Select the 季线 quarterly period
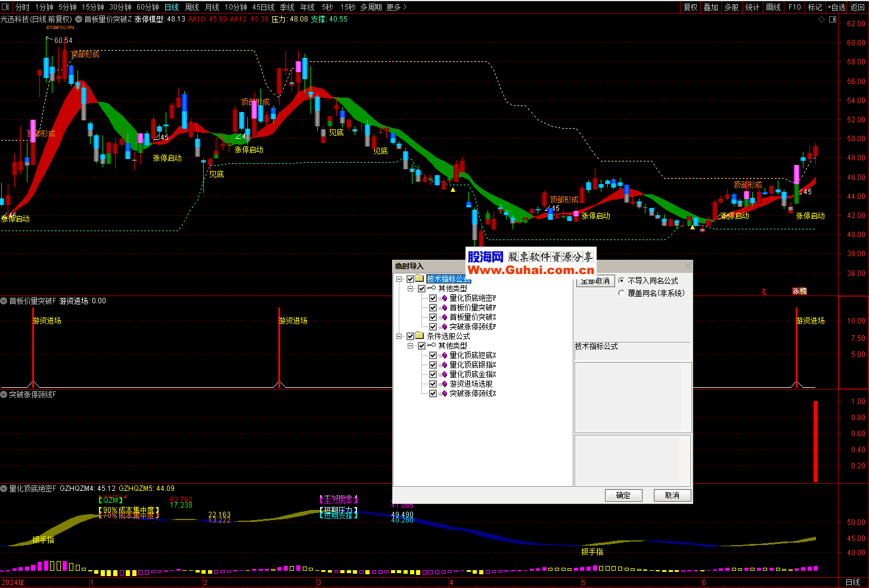Screen dimensions: 869x588 point(287,7)
